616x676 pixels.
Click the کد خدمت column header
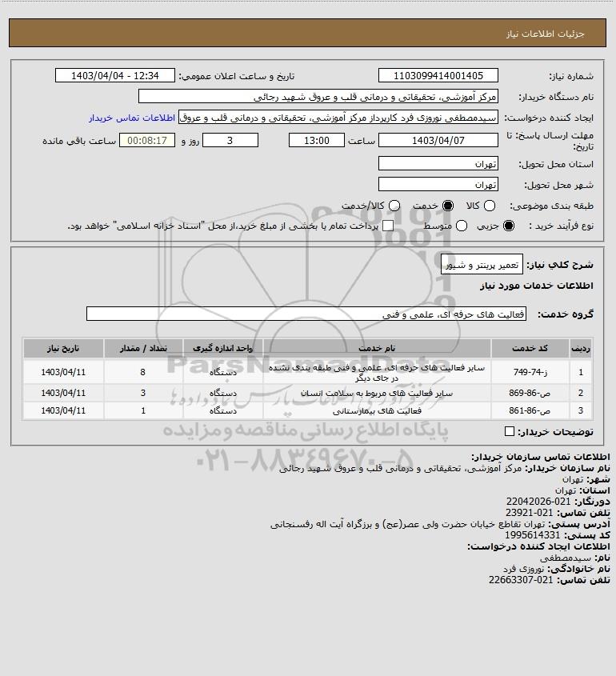click(x=530, y=348)
